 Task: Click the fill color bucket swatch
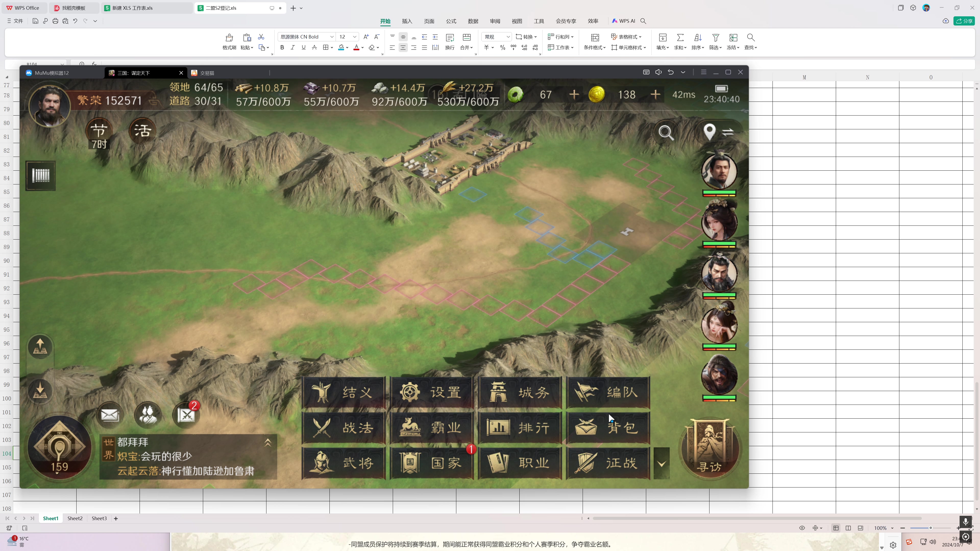(341, 47)
